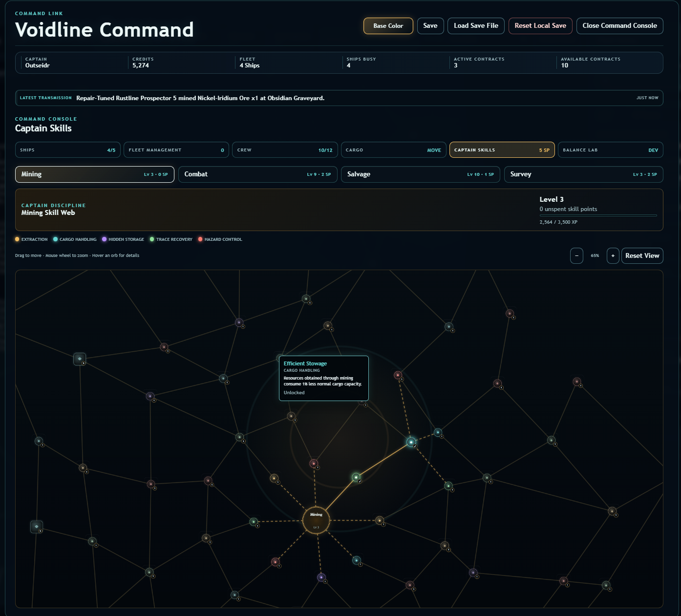
Task: Zoom out with the minus button
Action: pos(576,255)
